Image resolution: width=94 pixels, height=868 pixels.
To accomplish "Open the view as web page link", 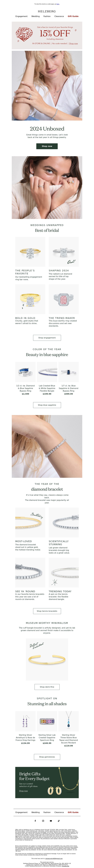I will click(x=58, y=4).
